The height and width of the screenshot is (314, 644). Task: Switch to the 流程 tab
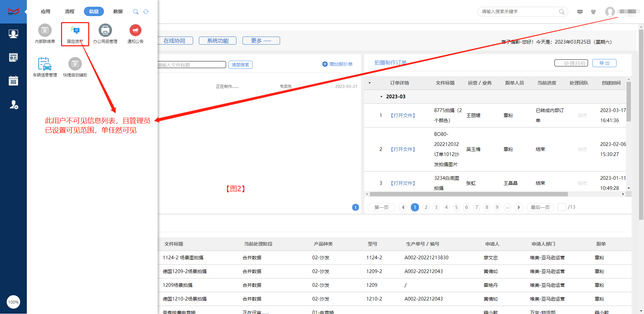tap(69, 11)
